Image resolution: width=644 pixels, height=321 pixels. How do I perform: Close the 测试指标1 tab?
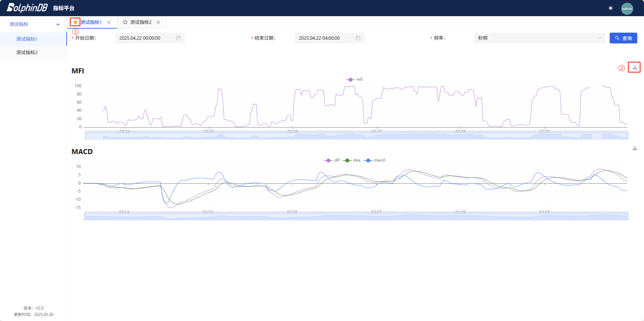pos(109,22)
